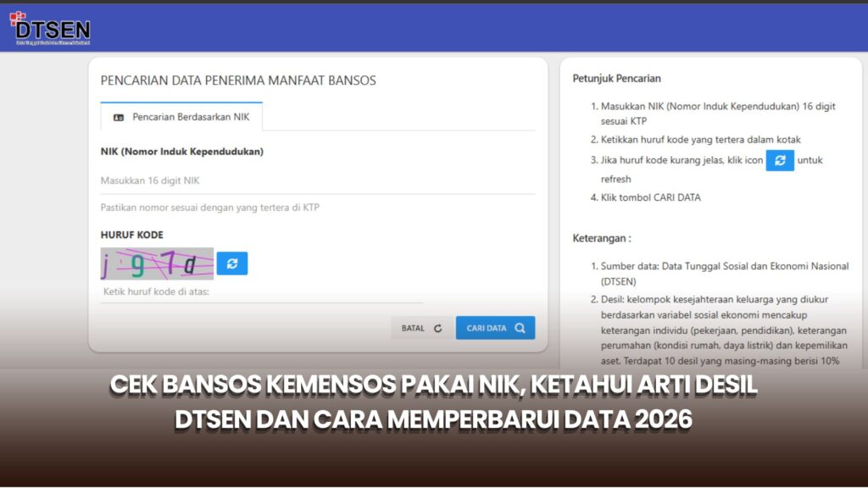Click the Desil: kelompok kesejahteraan keluarga text
This screenshot has height=488, width=868.
point(724,330)
